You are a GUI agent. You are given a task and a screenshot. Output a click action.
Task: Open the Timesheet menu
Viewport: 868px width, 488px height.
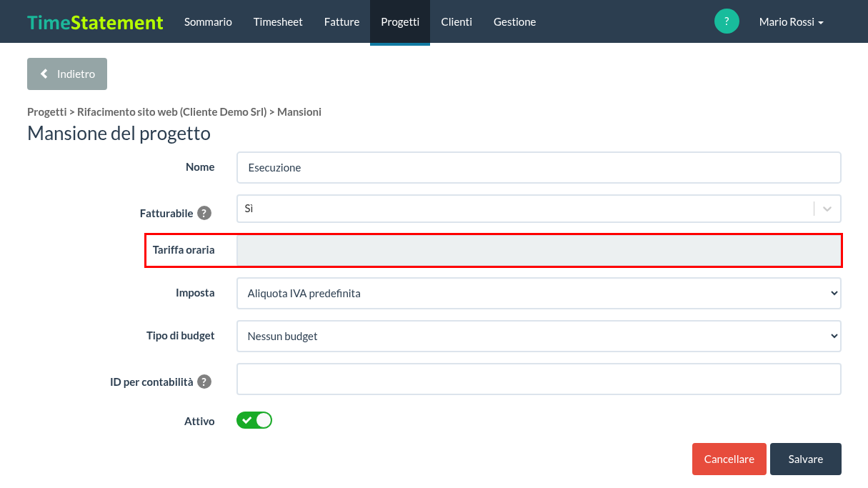278,22
